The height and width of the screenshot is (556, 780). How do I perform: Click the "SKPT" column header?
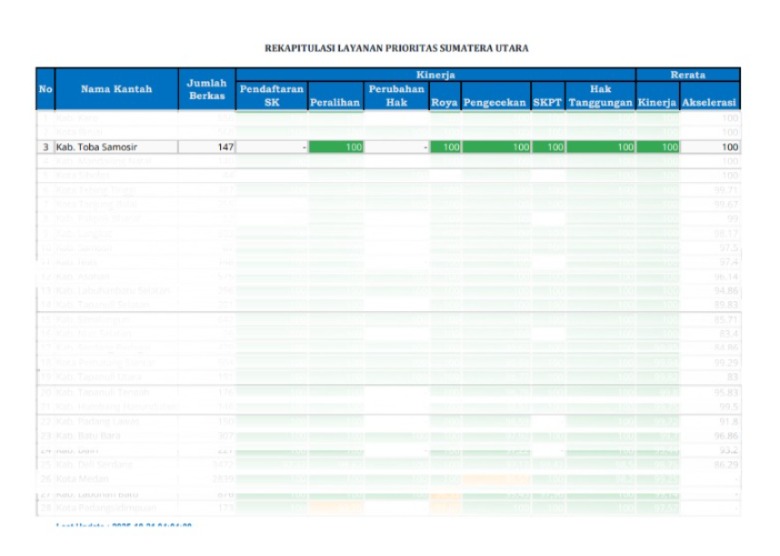547,103
